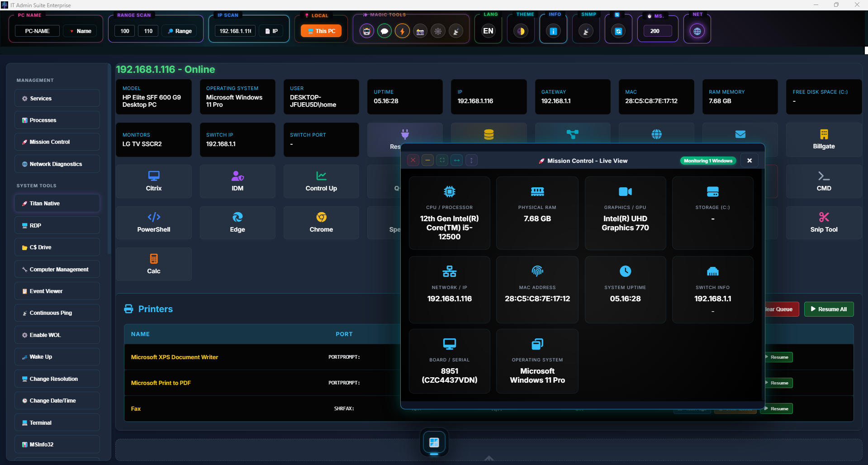The image size is (868, 465).
Task: Switch the EN language selector
Action: 488,31
